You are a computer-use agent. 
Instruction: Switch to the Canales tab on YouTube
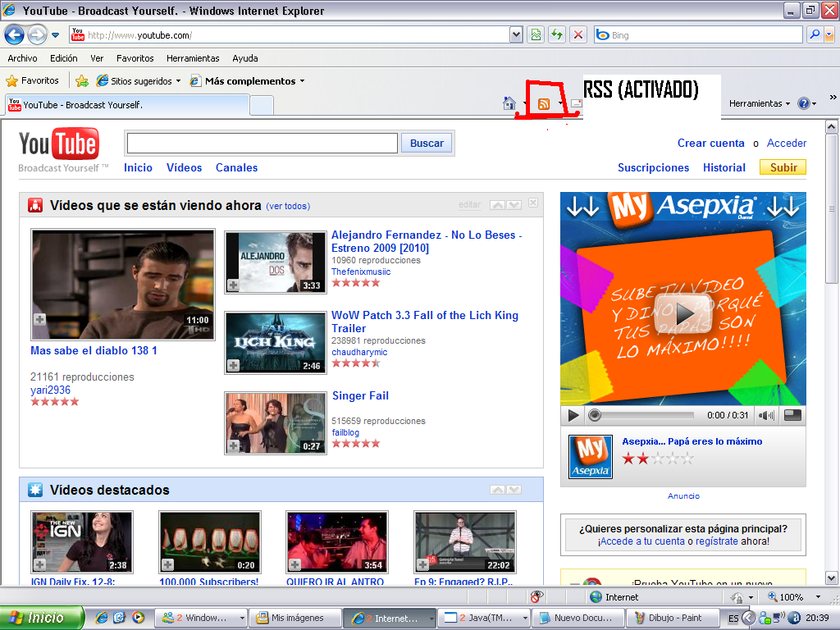click(236, 167)
